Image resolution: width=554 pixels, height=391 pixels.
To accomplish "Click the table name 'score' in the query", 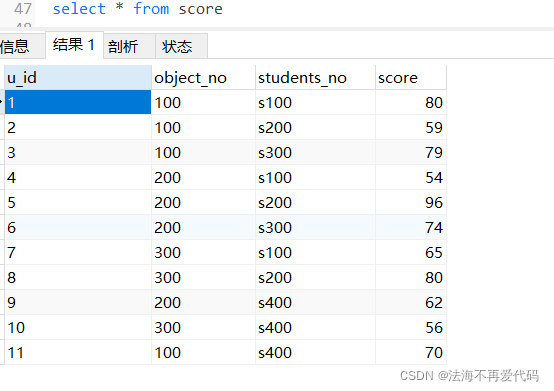I will pos(200,9).
